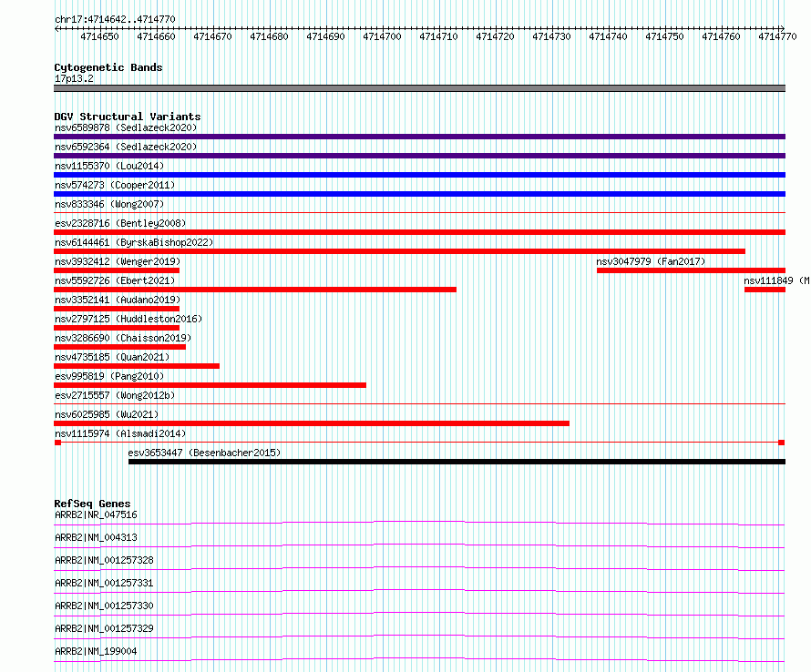Screen dimensions: 811x672
Task: Click the nsv574273 (Cooper2011) variant label
Action: [x=115, y=185]
